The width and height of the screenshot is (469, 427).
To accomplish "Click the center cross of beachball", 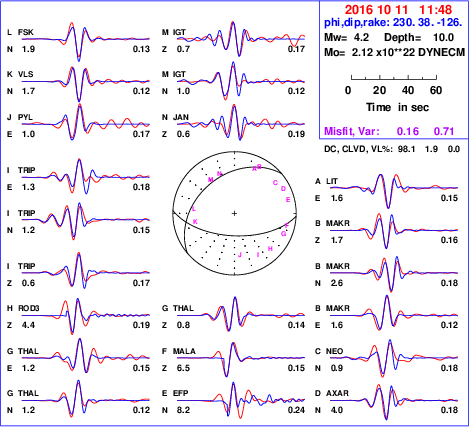I will coord(234,213).
